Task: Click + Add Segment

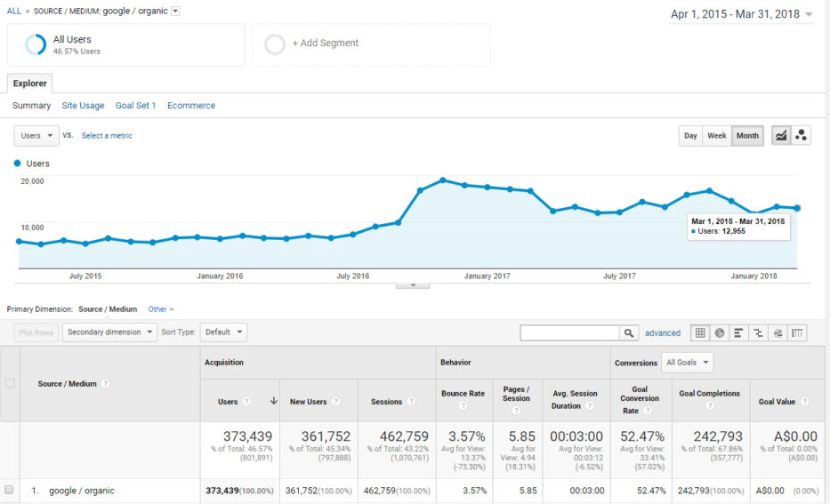Action: click(325, 44)
